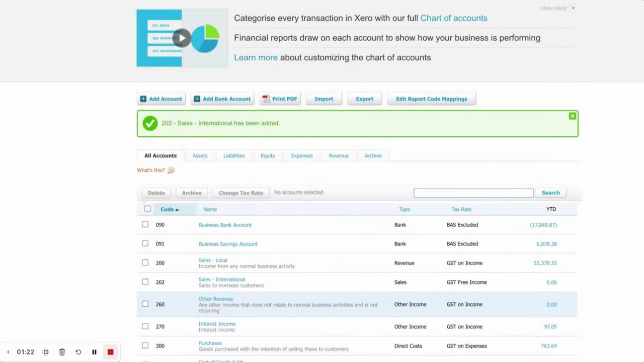Check the box for account 260

tap(145, 304)
